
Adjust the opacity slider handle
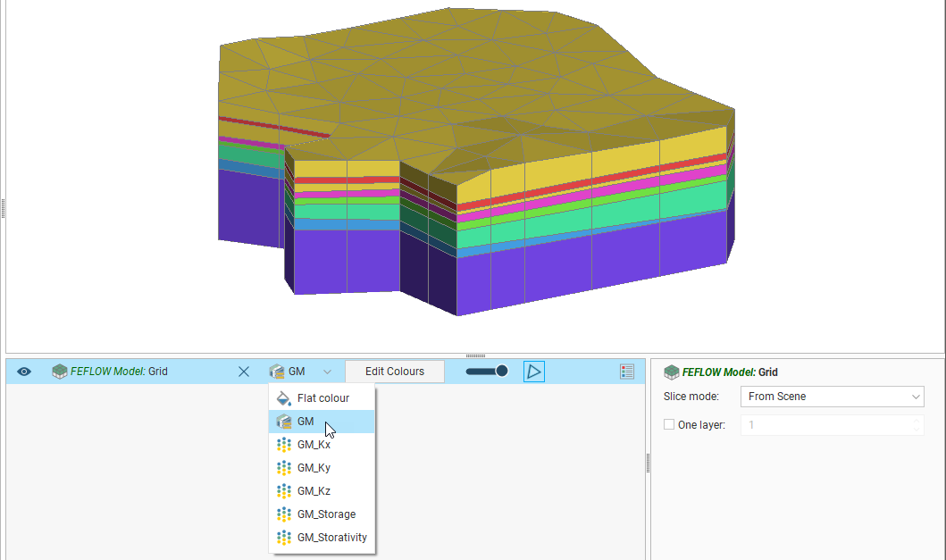click(501, 371)
